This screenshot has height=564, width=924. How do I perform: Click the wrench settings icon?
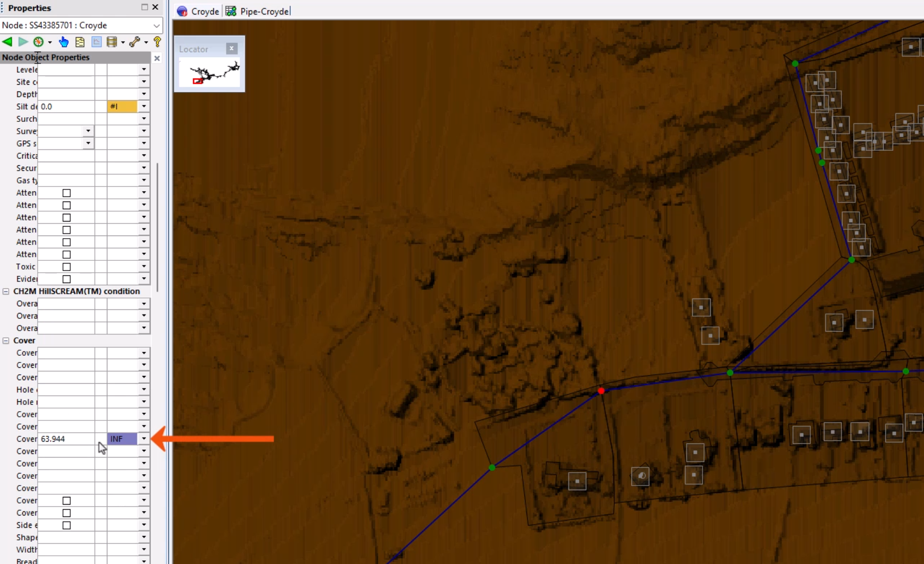click(135, 42)
